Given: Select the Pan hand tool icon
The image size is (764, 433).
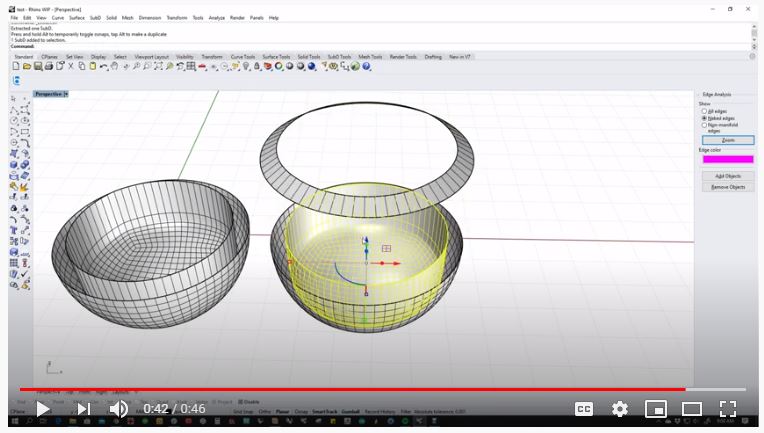Looking at the screenshot, I should click(115, 66).
